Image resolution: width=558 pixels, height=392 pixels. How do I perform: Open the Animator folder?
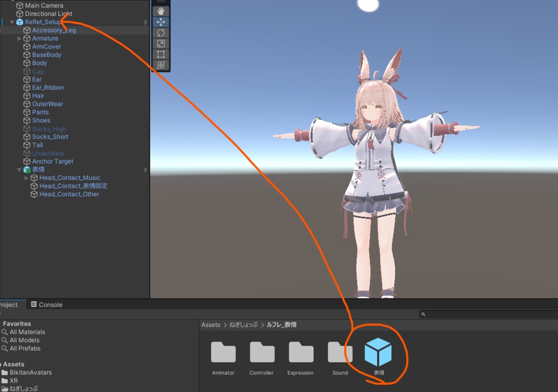pos(223,352)
